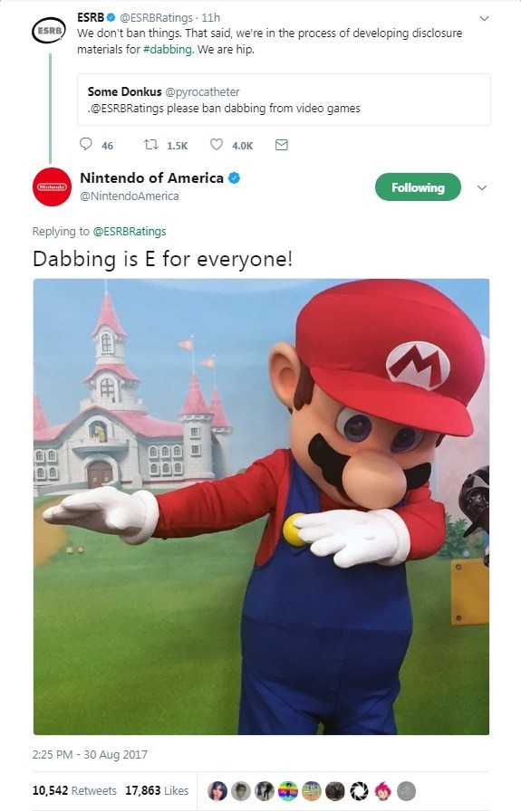Viewport: 521px width, 812px height.
Task: Click the reply icon on ESRB tweet
Action: coord(85,143)
